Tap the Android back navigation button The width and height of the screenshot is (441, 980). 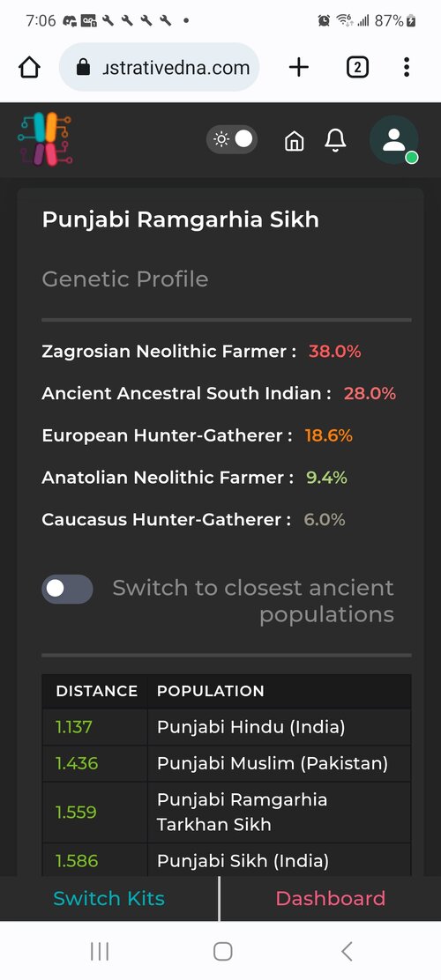(x=348, y=951)
